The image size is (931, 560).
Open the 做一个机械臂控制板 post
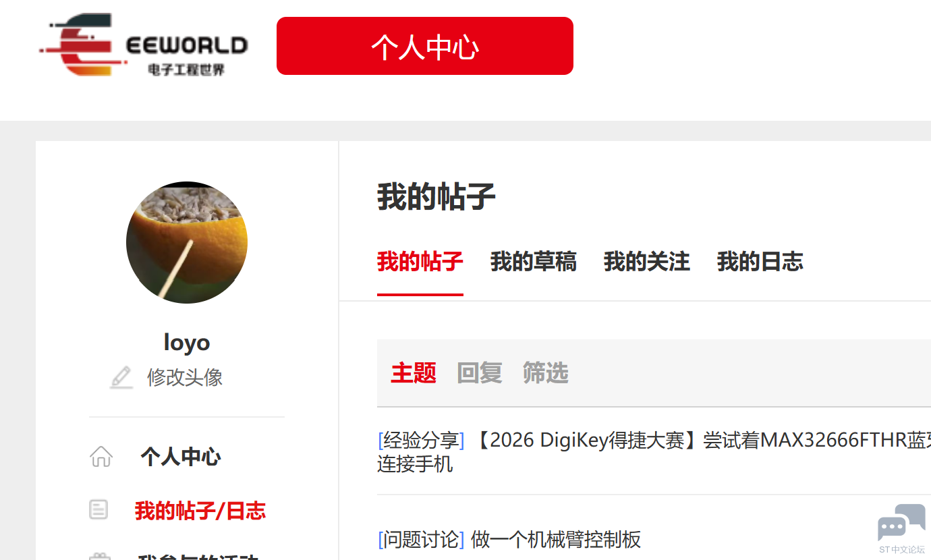(556, 540)
